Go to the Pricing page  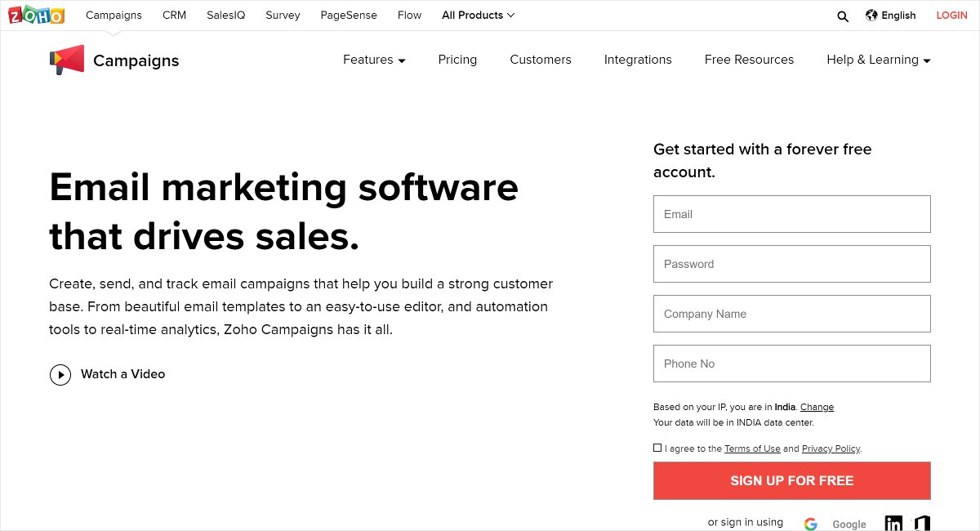click(x=457, y=60)
